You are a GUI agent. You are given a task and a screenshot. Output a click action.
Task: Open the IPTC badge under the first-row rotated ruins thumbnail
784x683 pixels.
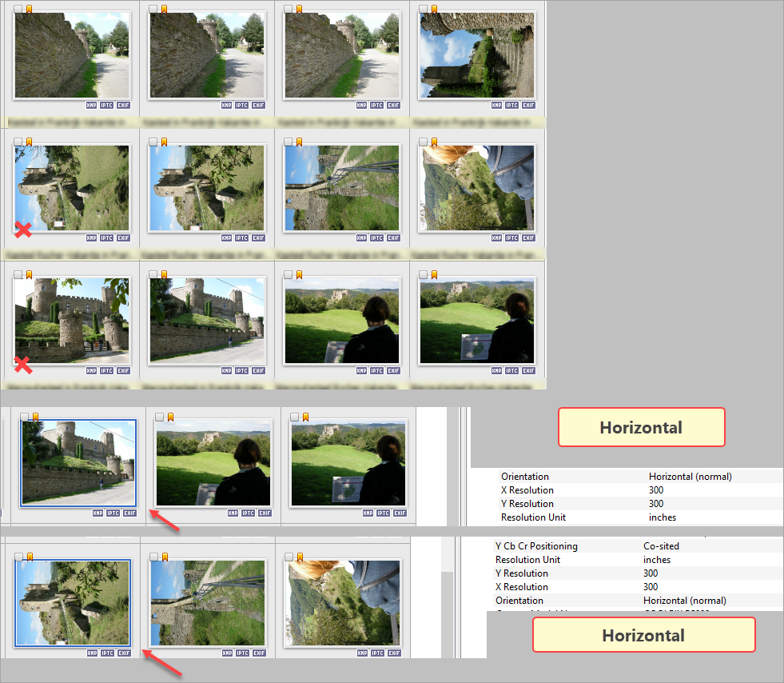coord(512,105)
